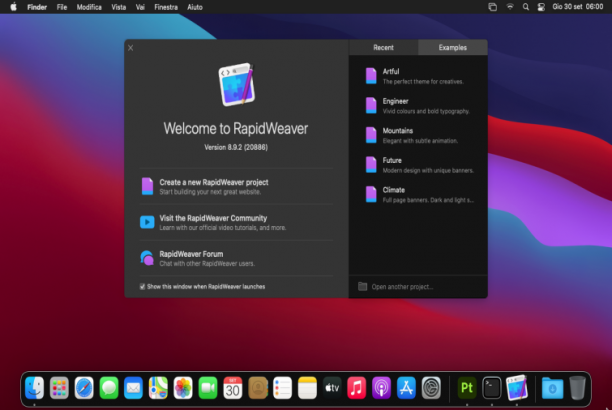Screen dimensions: 612x410
Task: Open Mail from the Dock
Action: pyautogui.click(x=133, y=388)
